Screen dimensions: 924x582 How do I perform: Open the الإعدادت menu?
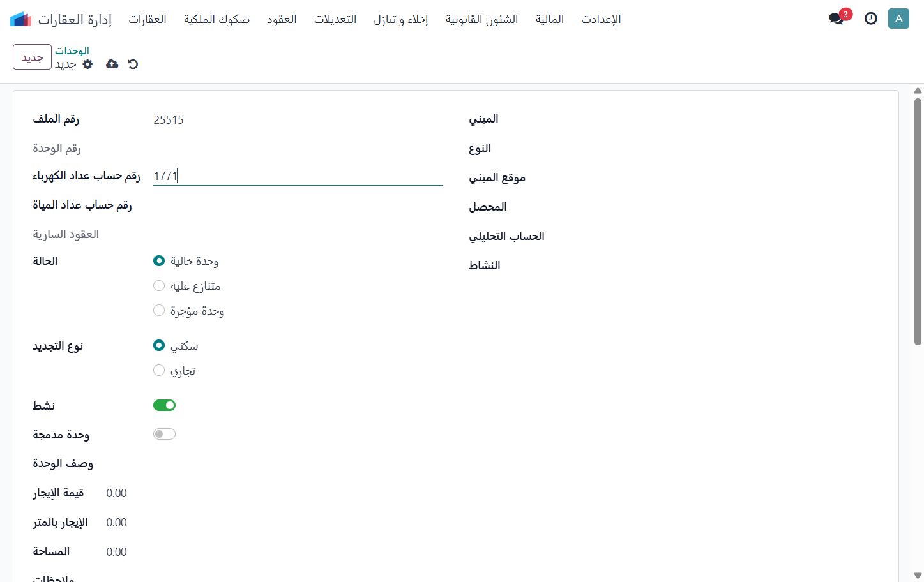[x=601, y=19]
